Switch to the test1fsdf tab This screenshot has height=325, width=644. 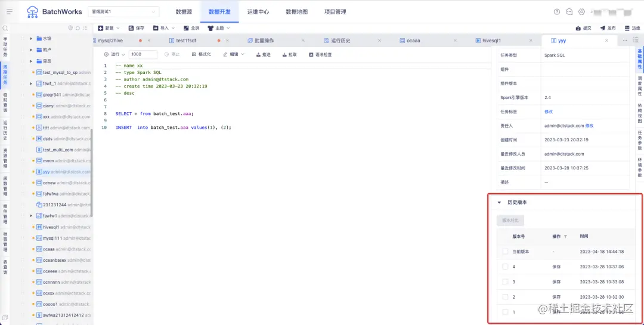pos(187,41)
